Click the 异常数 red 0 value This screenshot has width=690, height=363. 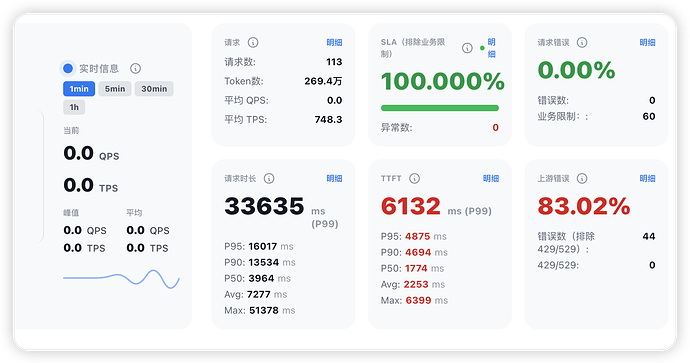(x=495, y=128)
